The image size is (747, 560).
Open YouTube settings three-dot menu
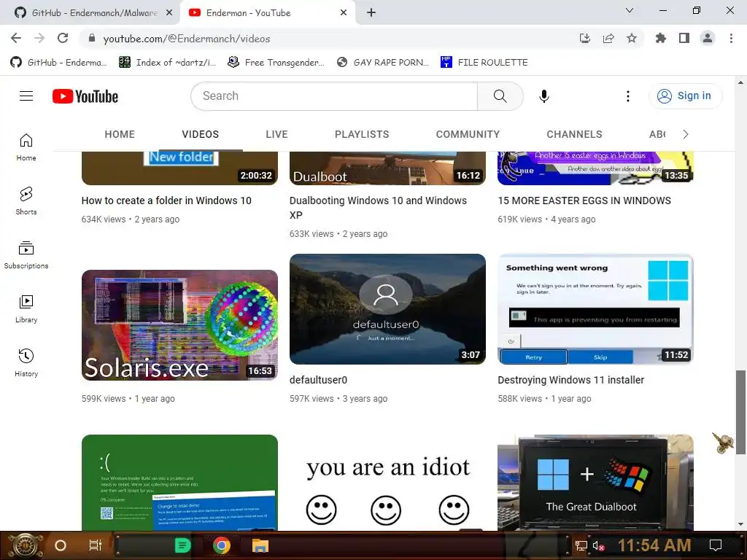(628, 96)
